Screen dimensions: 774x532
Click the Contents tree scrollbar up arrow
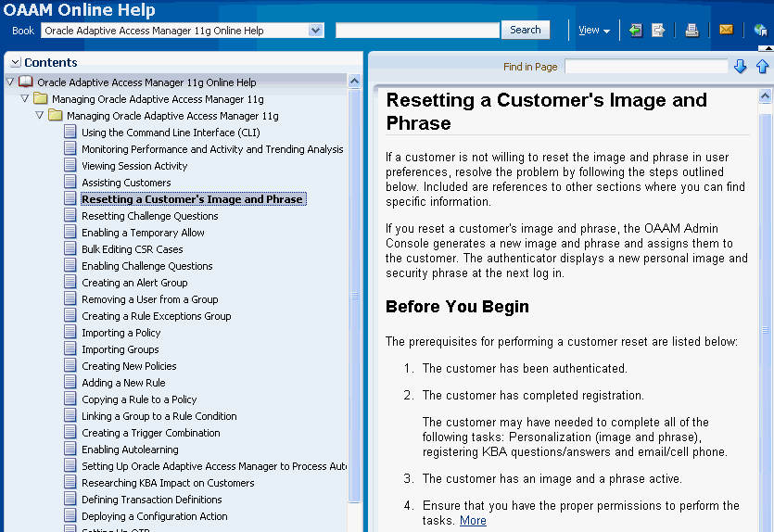(354, 82)
